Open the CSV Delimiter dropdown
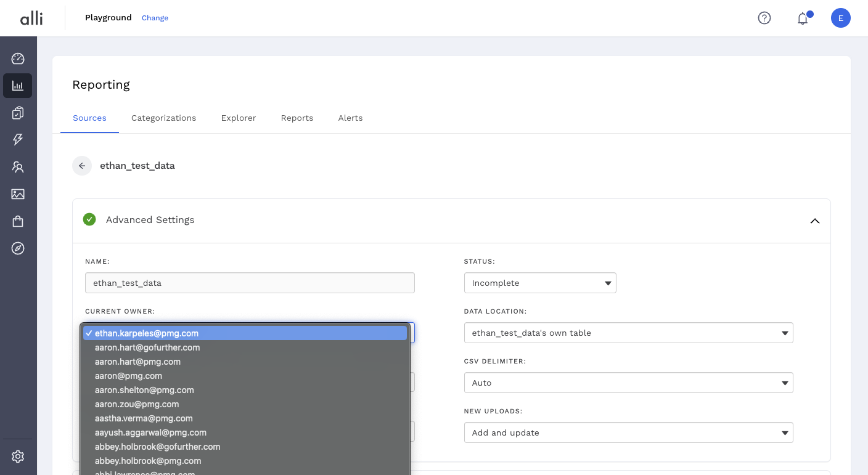The width and height of the screenshot is (868, 475). 628,383
